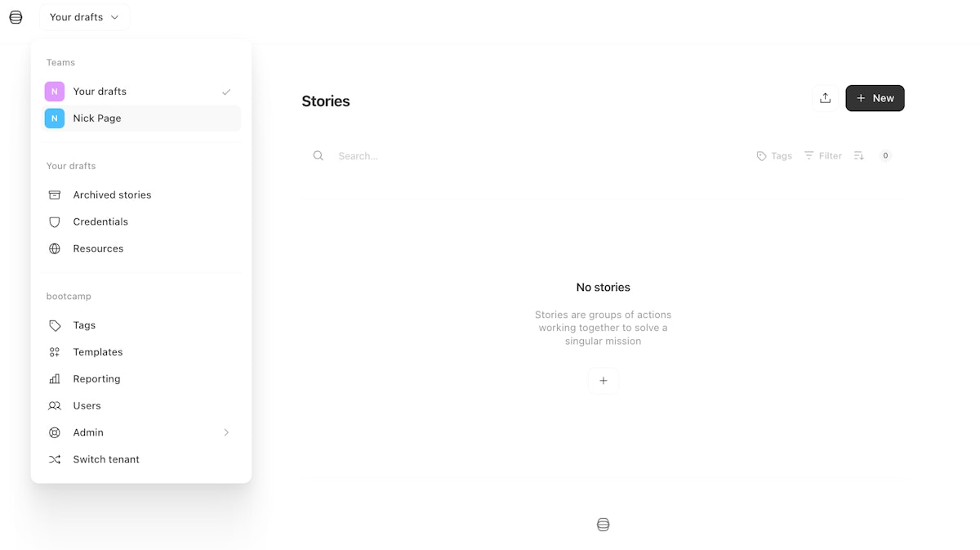Viewport: 980px width, 550px height.
Task: Click the Tines logo icon at top left
Action: pyautogui.click(x=16, y=17)
